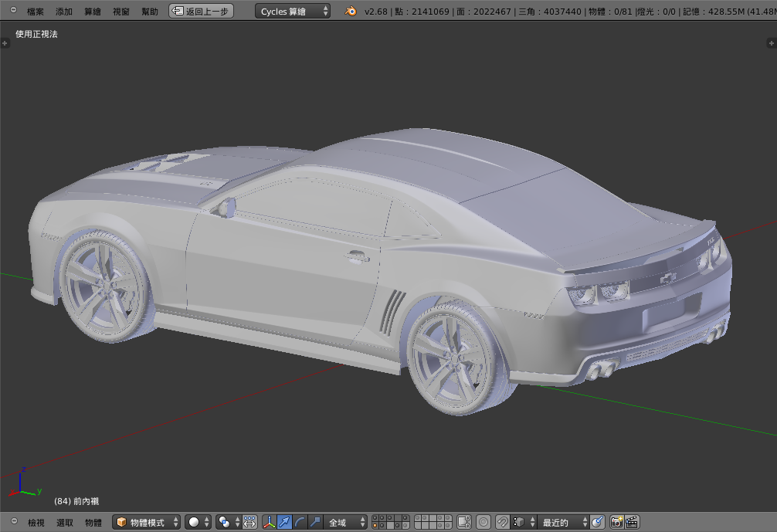777x532 pixels.
Task: Open the 全域 transform orientation dropdown
Action: tap(345, 523)
